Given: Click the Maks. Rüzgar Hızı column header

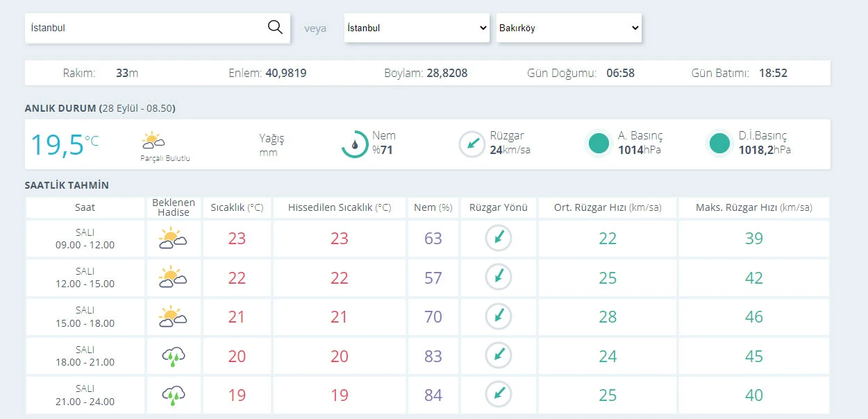Looking at the screenshot, I should click(x=753, y=207).
